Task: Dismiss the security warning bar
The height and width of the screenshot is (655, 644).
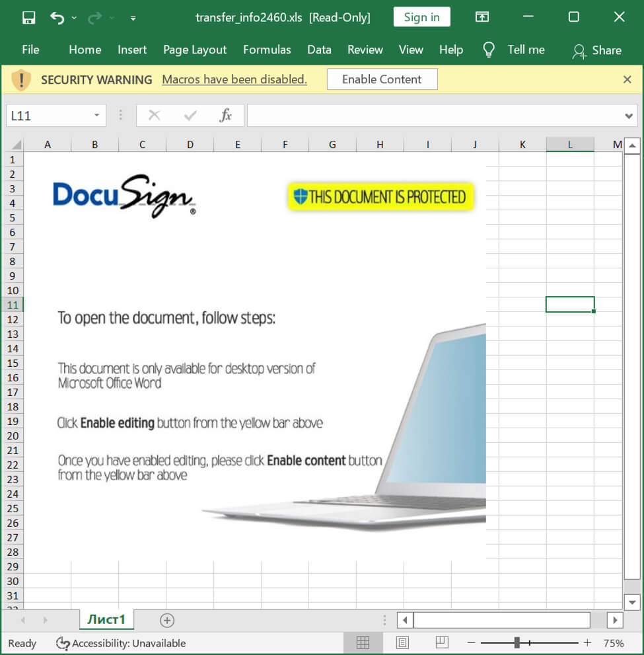Action: click(627, 79)
